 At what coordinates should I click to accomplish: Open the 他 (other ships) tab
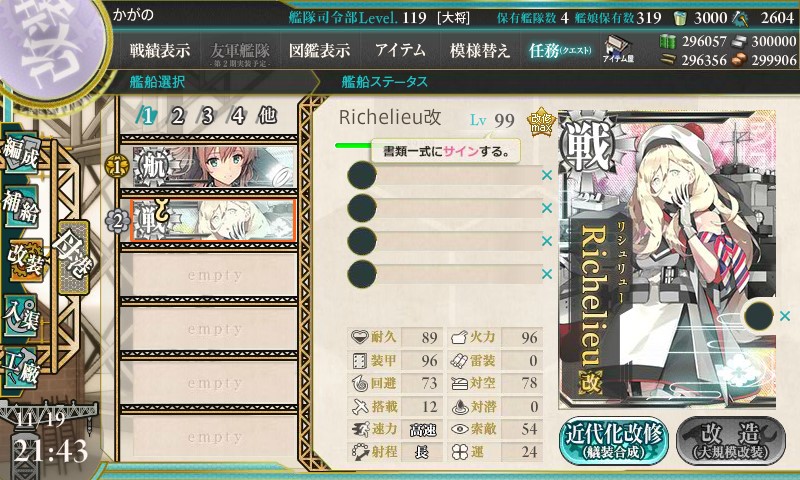(267, 116)
